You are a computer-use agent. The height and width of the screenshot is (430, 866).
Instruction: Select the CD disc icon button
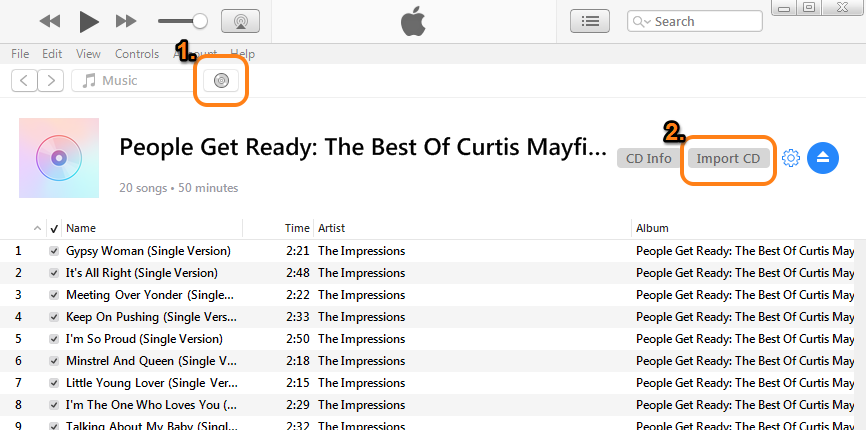click(x=221, y=81)
